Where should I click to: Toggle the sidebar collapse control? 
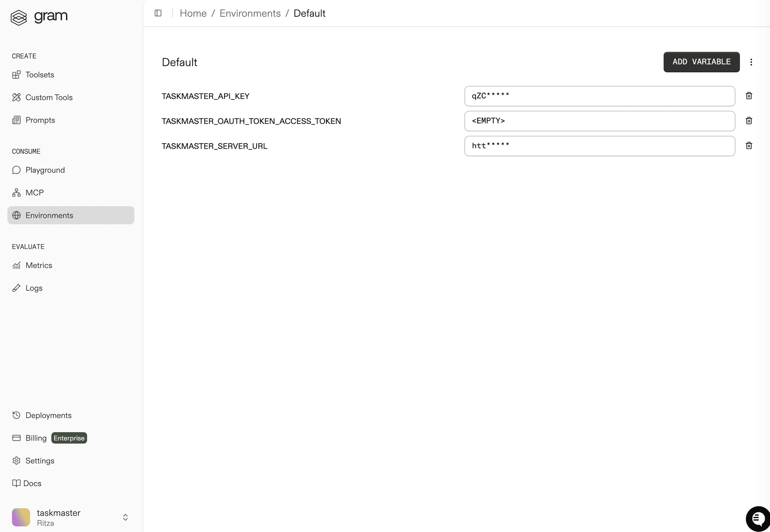point(158,13)
